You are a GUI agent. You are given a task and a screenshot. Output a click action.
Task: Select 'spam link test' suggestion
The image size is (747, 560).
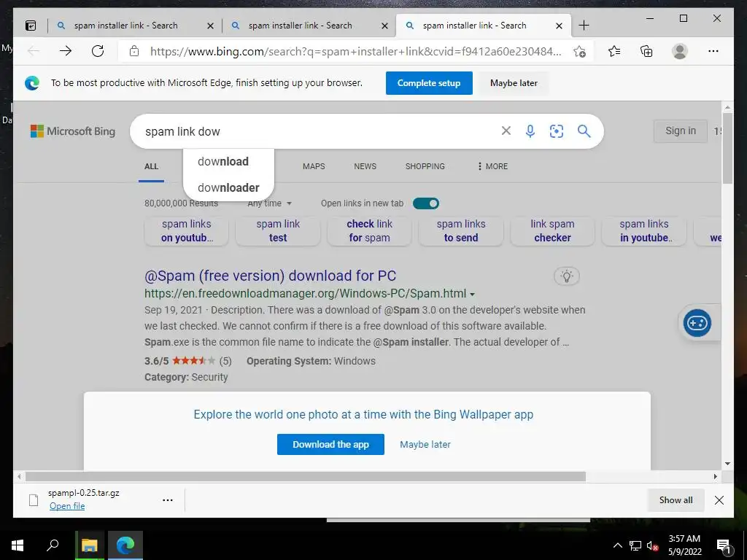[x=278, y=231]
